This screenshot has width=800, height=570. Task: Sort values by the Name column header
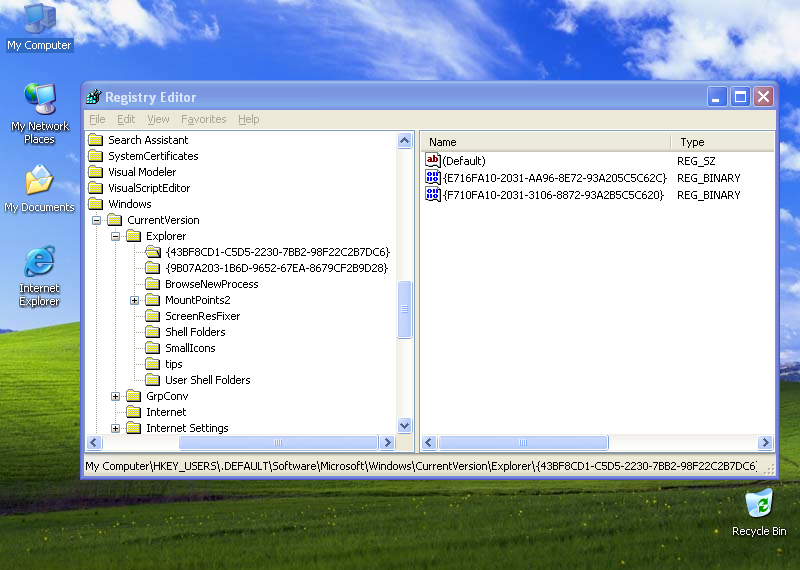point(545,142)
